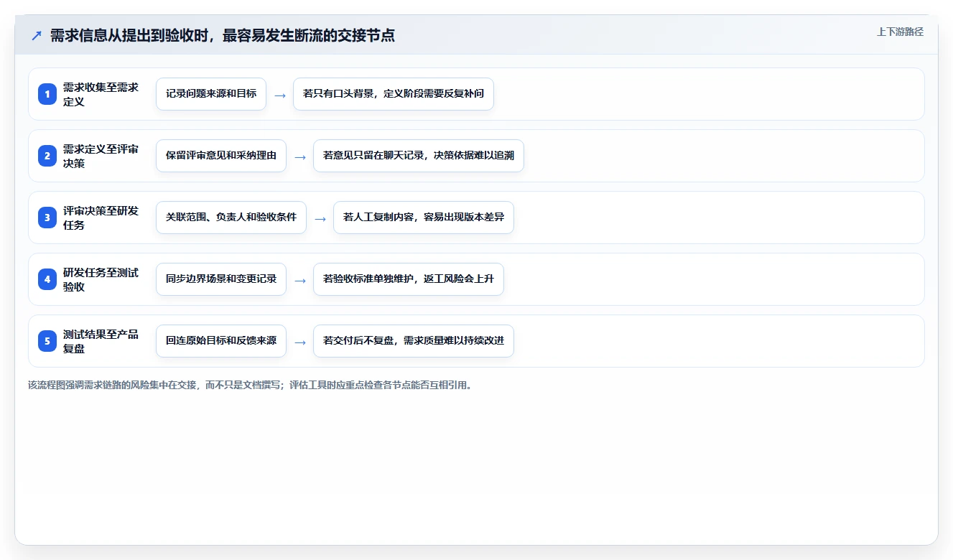953x560 pixels.
Task: Click the footnote starting 该流程图强调需求链路
Action: pyautogui.click(x=251, y=385)
